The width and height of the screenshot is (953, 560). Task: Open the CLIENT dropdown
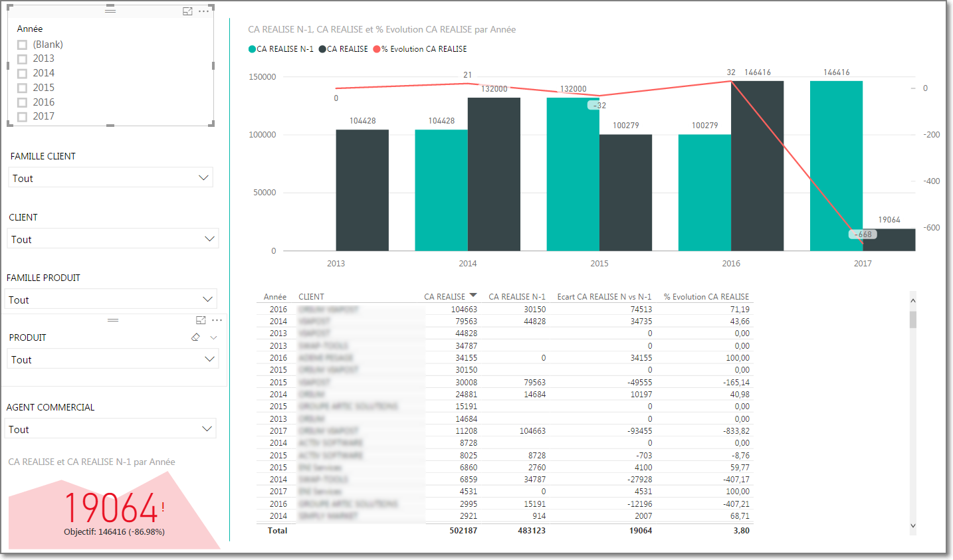tap(112, 238)
